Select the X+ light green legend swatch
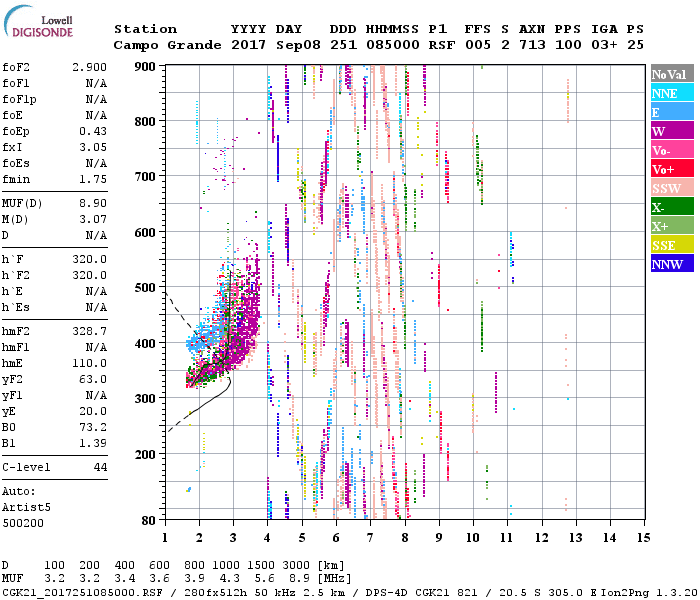 (x=672, y=226)
